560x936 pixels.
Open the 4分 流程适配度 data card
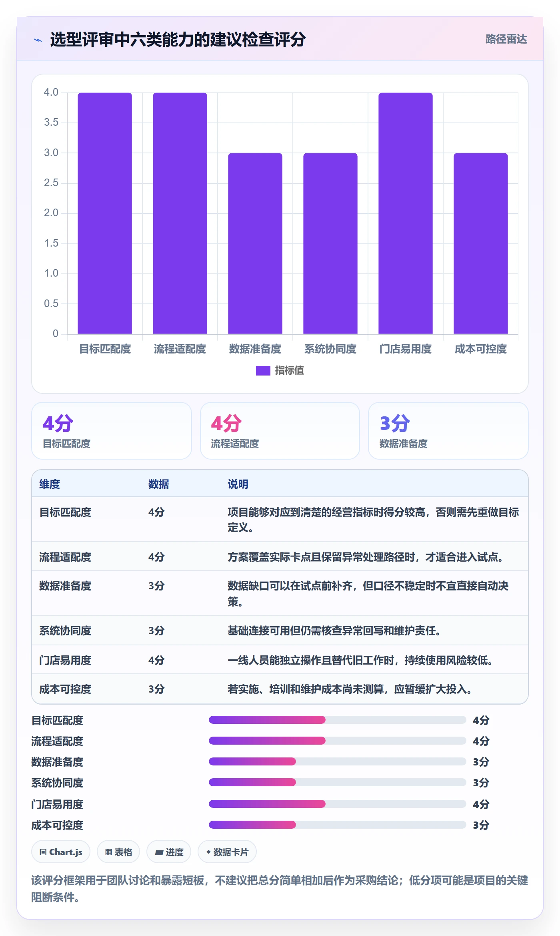[280, 431]
